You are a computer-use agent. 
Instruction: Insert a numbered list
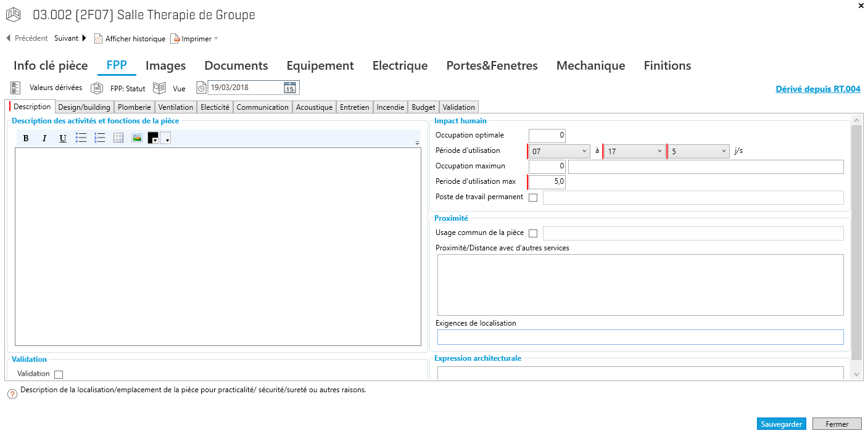[100, 138]
